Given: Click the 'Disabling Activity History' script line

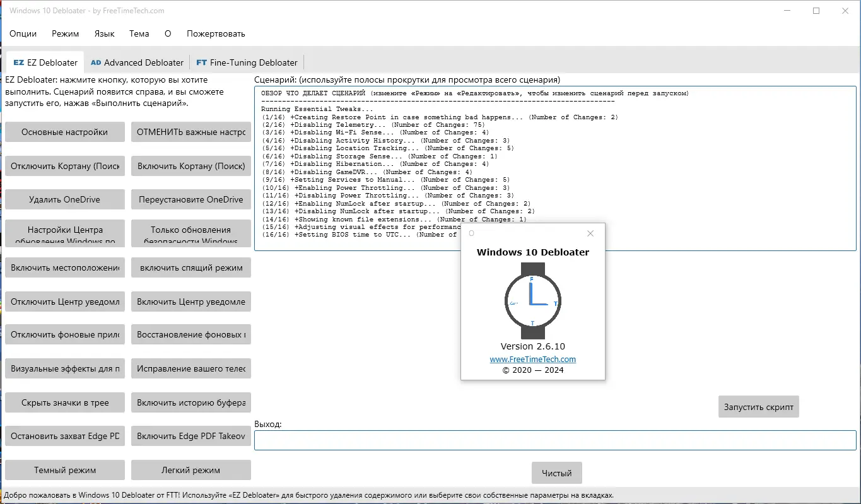Looking at the screenshot, I should pyautogui.click(x=385, y=141).
